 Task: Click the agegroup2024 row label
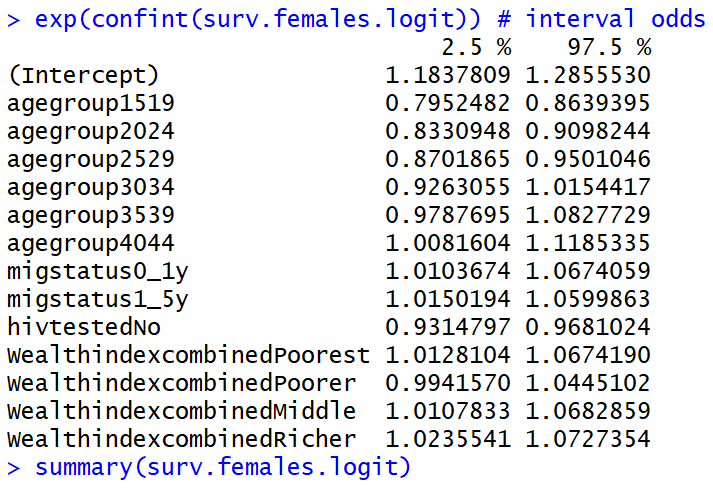pos(90,131)
